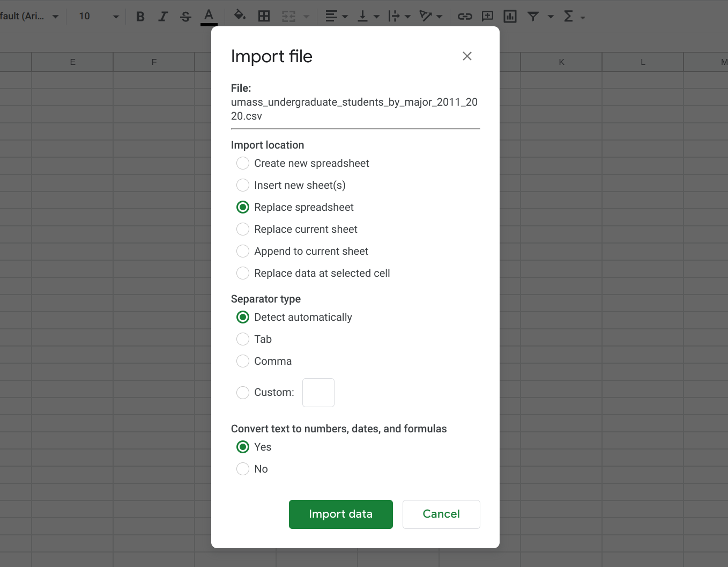
Task: Close the Import file dialog
Action: [467, 56]
